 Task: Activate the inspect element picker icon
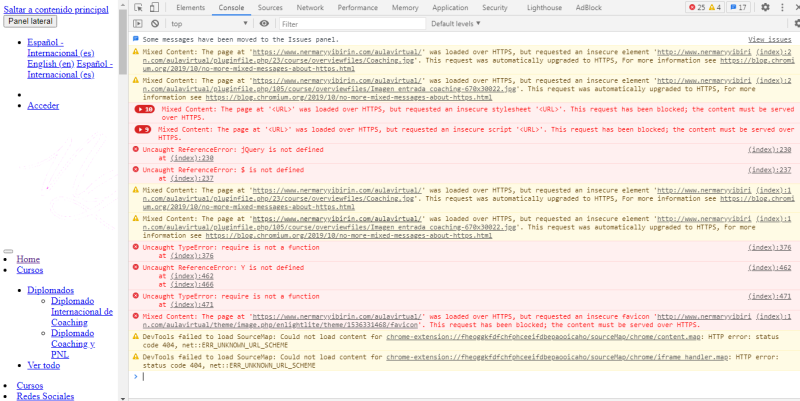[138, 8]
